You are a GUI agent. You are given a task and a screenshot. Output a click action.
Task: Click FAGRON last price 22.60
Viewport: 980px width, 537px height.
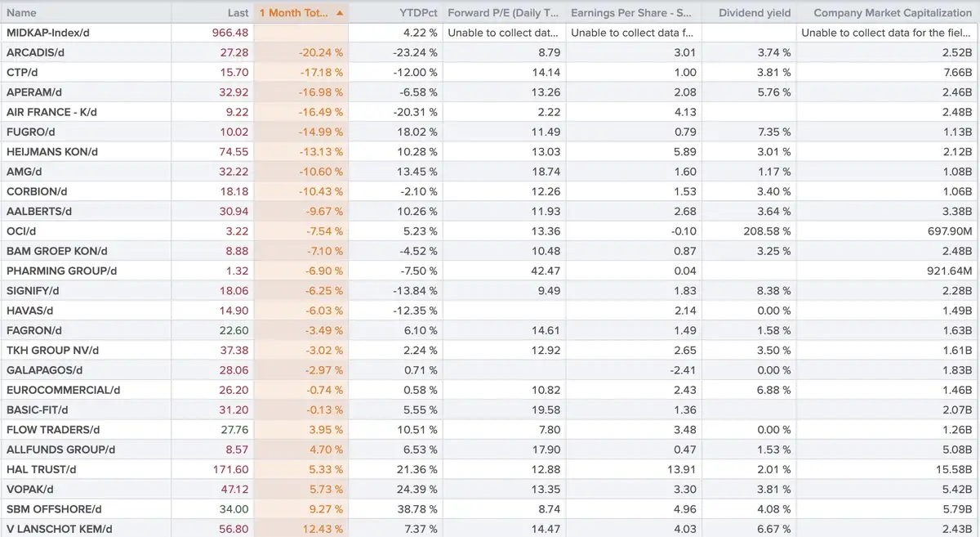(x=234, y=329)
